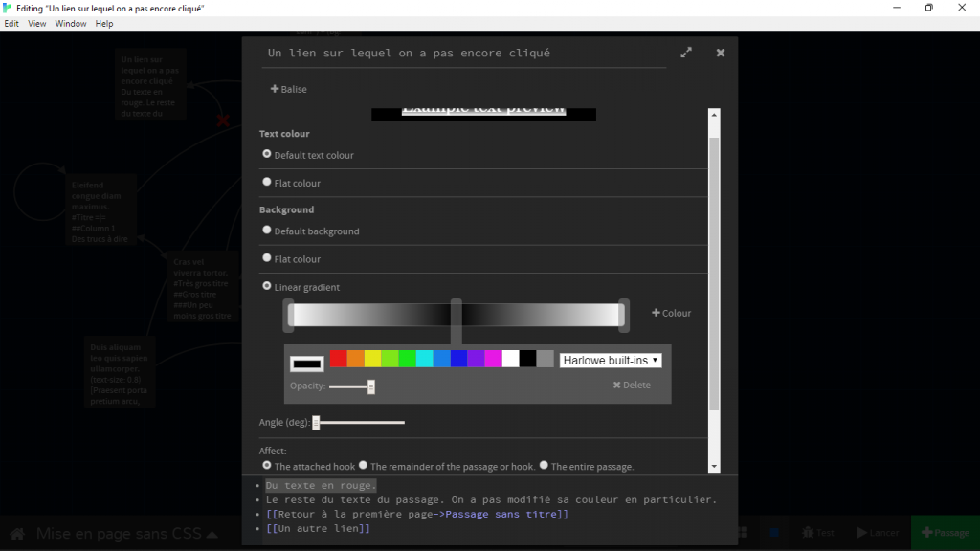The height and width of the screenshot is (551, 980).
Task: Click the panel scrollbar up arrow
Action: (x=714, y=115)
